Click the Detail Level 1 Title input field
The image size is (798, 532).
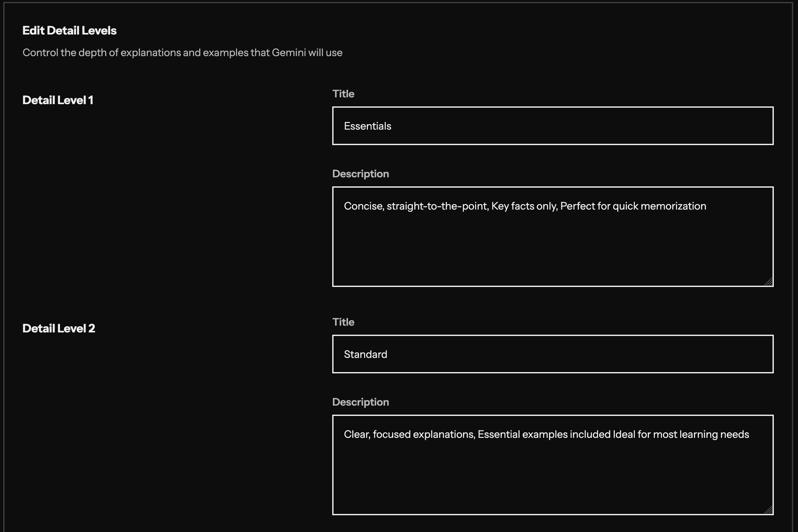(x=552, y=126)
